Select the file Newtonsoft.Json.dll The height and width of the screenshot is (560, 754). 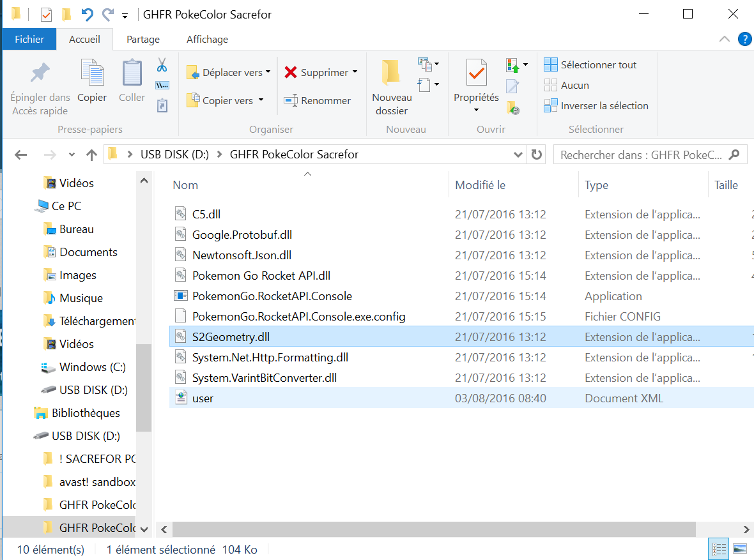pyautogui.click(x=242, y=255)
